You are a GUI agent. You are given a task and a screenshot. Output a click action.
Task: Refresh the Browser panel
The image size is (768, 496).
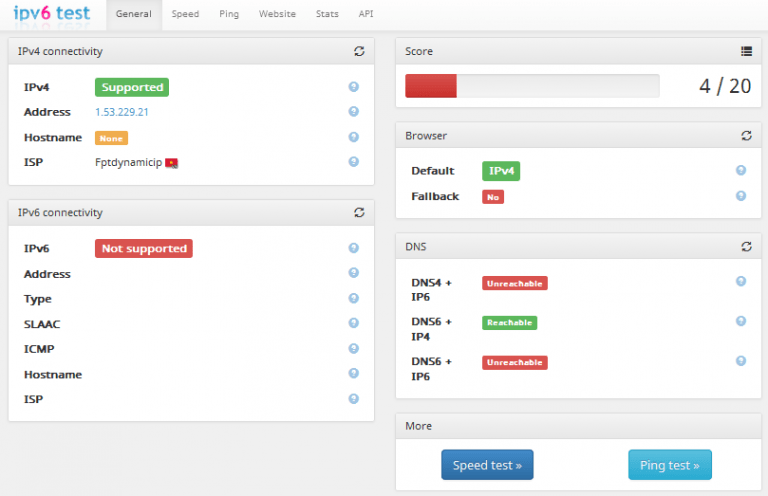746,135
